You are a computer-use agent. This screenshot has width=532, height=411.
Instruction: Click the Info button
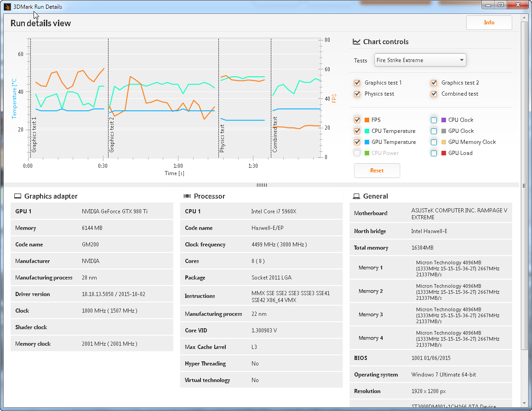(x=489, y=23)
